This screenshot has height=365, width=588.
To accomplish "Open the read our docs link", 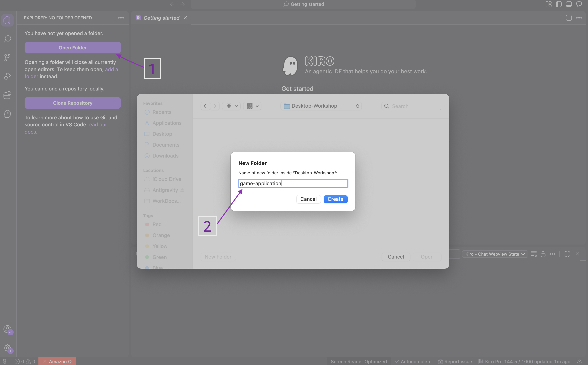I will point(97,125).
